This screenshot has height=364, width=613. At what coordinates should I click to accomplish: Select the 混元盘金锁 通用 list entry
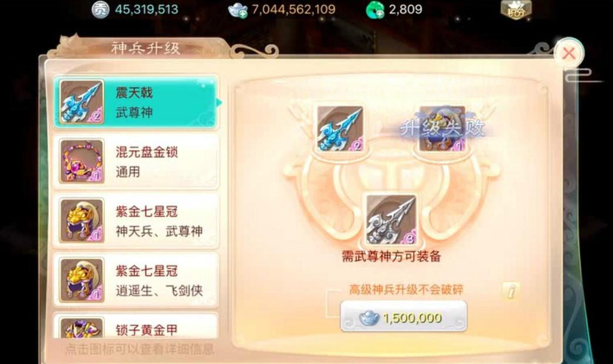click(x=136, y=161)
